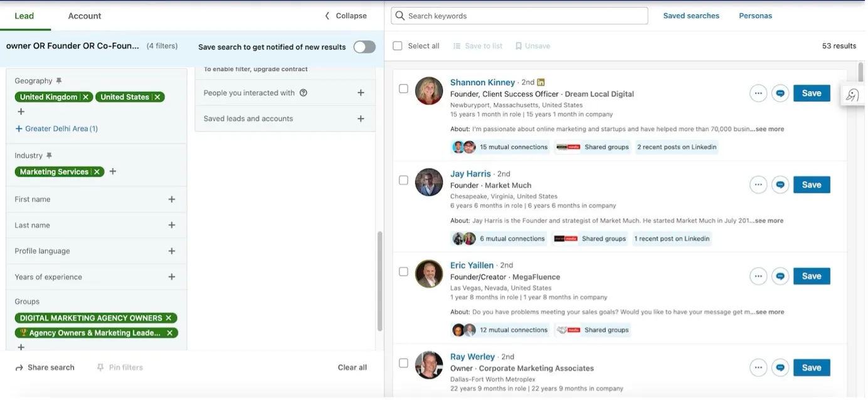Select Ray Werley's checkbox

[x=403, y=363]
